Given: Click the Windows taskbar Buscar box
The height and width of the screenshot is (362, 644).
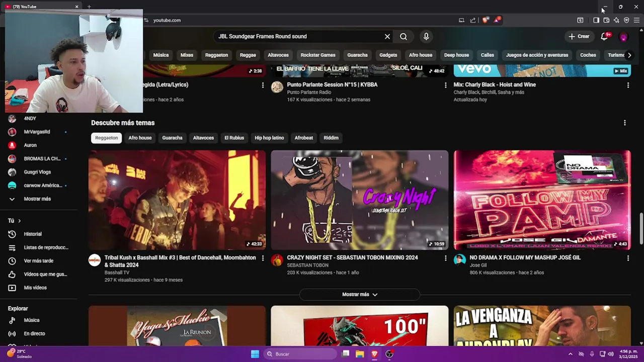Looking at the screenshot, I should 300,354.
